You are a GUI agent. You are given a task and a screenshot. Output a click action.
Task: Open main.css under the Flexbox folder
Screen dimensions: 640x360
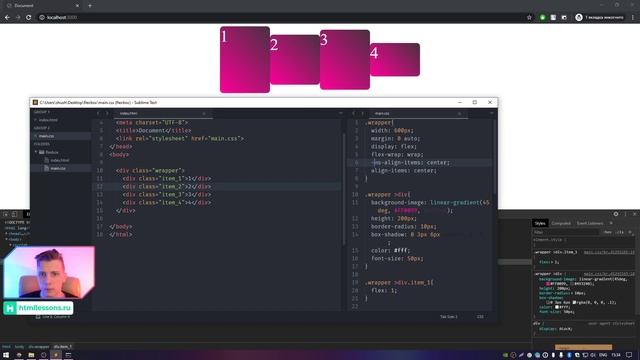tap(58, 168)
